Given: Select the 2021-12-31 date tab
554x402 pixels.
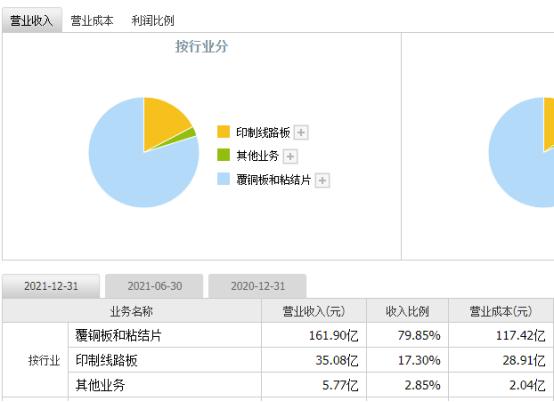Looking at the screenshot, I should point(51,286).
